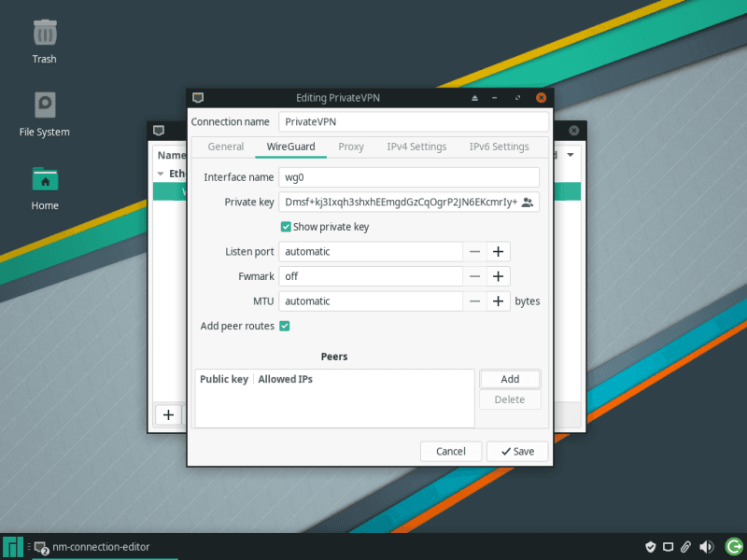Screen dimensions: 747x560
Task: Uncheck Show private key checkbox
Action: coord(286,227)
